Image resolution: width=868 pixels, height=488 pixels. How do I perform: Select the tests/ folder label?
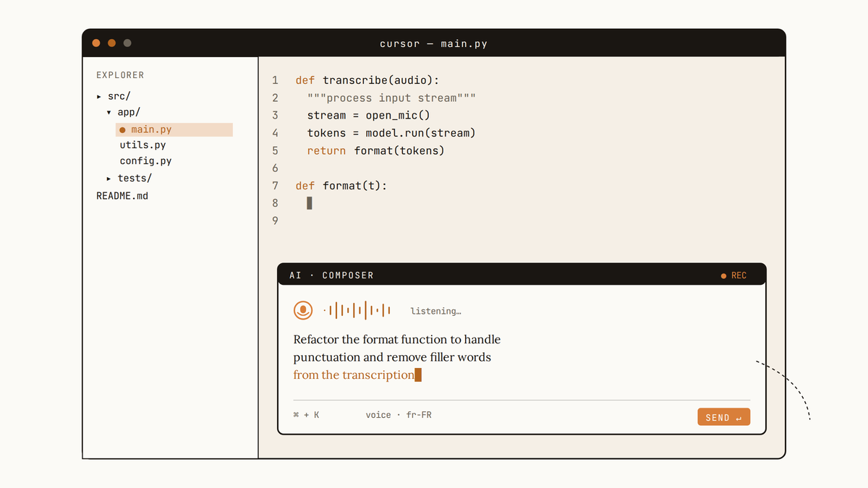[135, 179]
